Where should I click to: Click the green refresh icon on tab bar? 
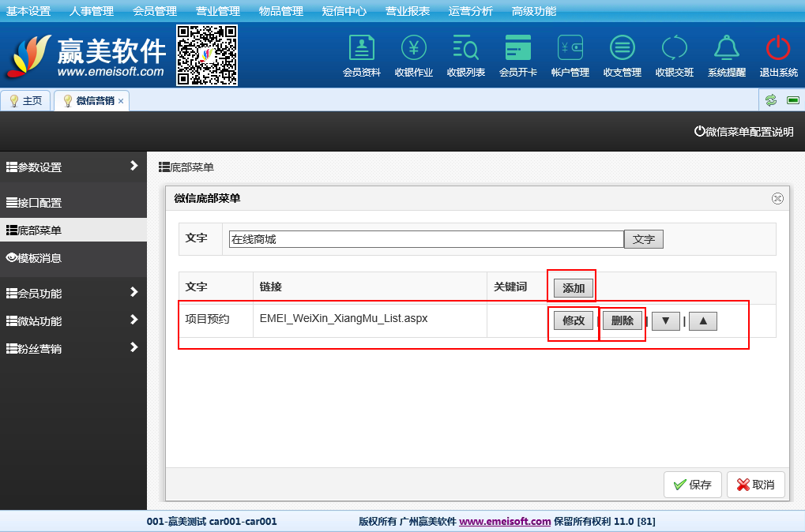(x=770, y=100)
